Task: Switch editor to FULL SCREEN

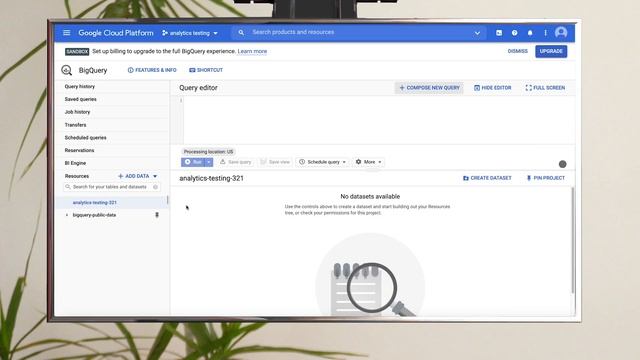Action: point(545,88)
